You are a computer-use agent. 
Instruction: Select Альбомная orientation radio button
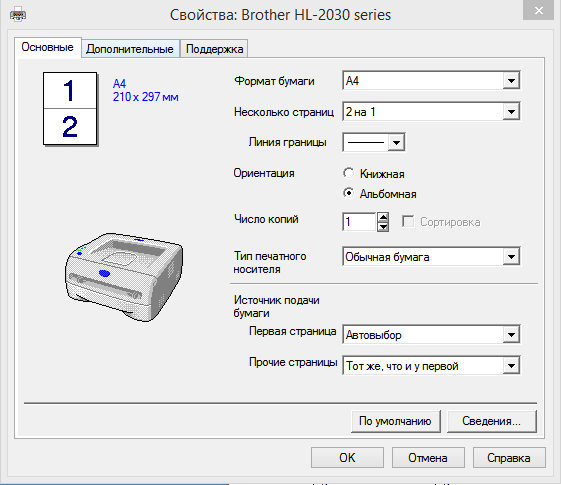[348, 193]
